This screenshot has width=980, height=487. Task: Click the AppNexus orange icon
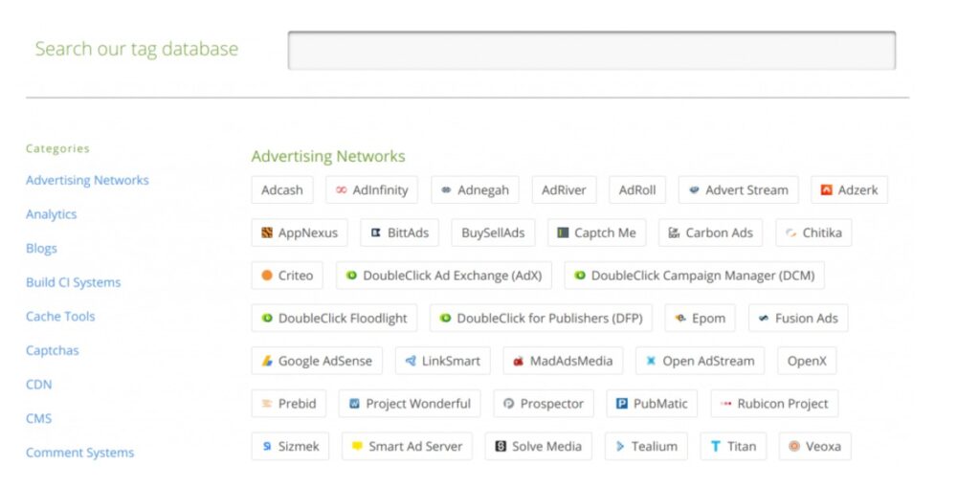(x=268, y=232)
